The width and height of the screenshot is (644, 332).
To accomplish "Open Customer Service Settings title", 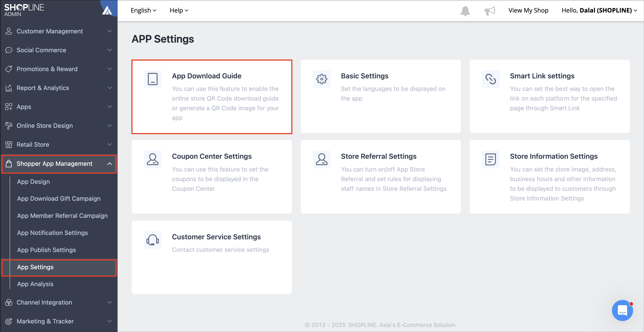I will click(x=216, y=237).
